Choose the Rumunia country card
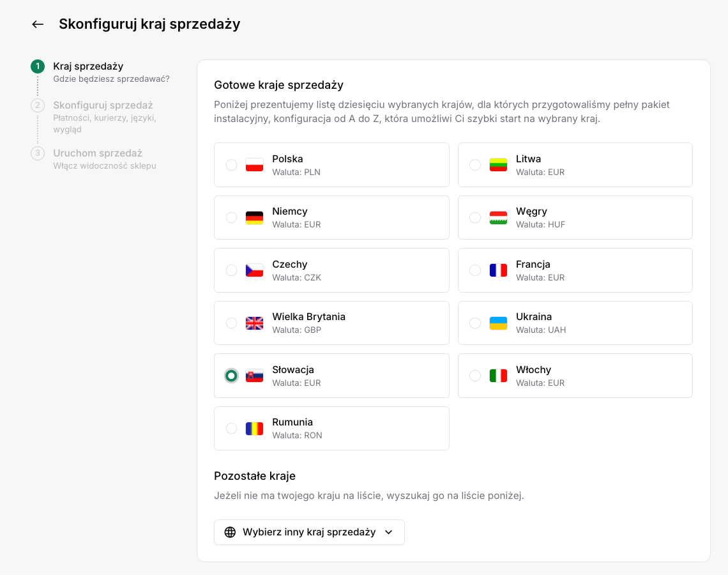 point(331,428)
